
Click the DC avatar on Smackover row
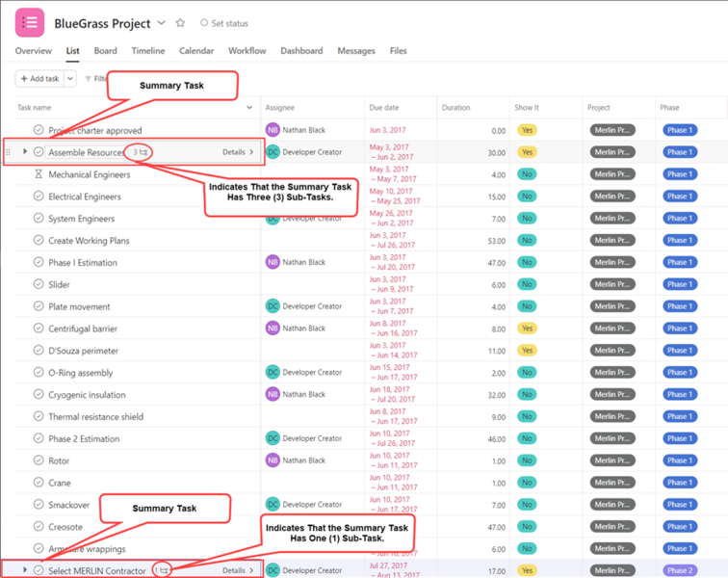pyautogui.click(x=273, y=504)
